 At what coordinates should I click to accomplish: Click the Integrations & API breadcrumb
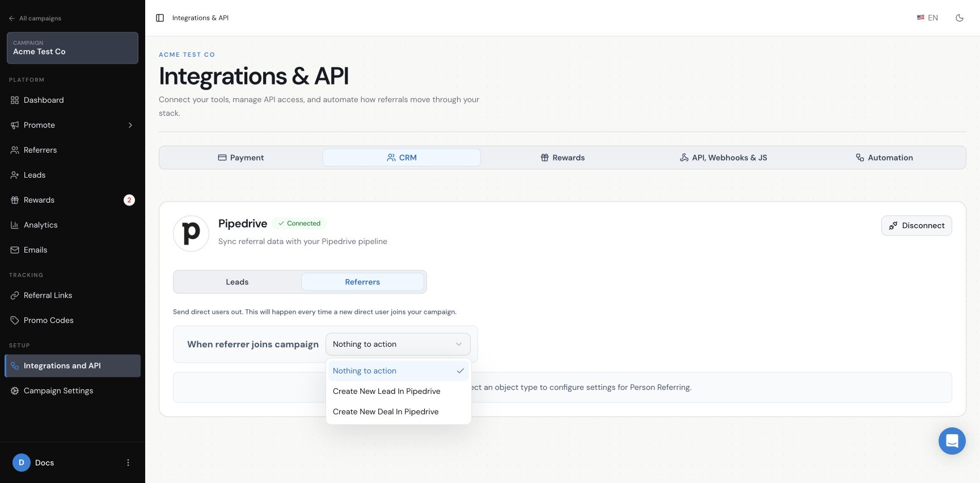[x=200, y=18]
